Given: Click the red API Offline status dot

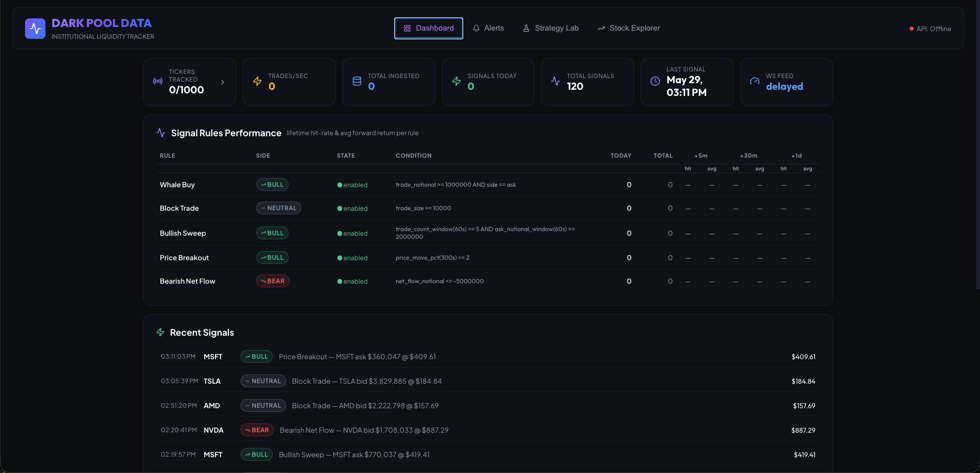Looking at the screenshot, I should (912, 29).
